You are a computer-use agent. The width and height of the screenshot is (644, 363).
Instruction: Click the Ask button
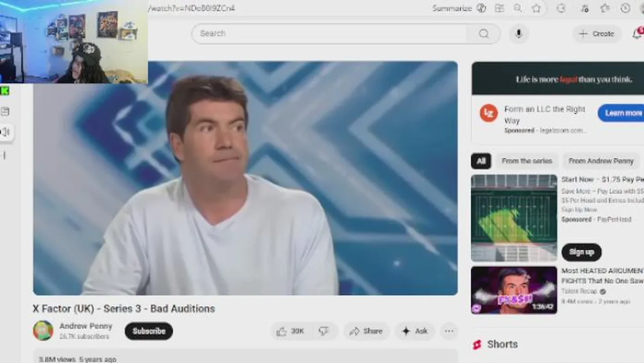415,331
